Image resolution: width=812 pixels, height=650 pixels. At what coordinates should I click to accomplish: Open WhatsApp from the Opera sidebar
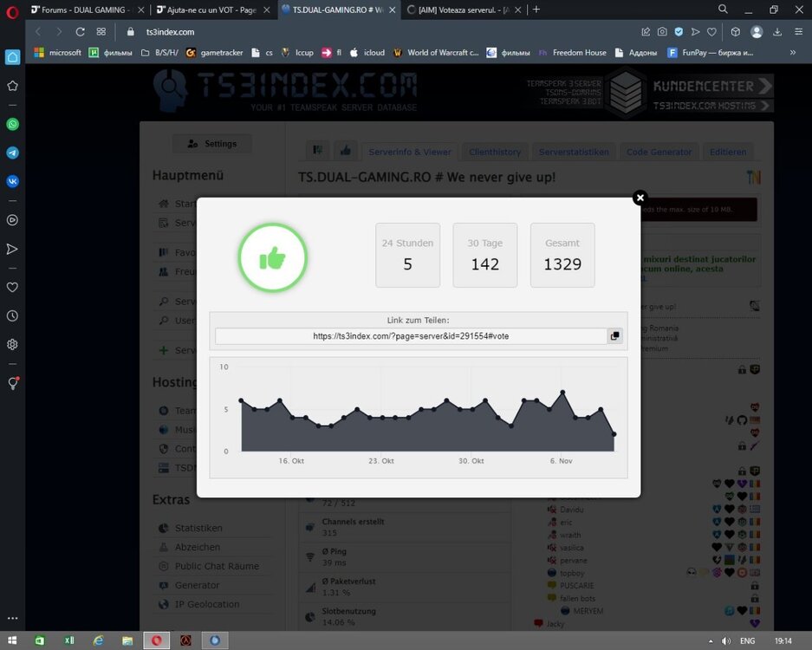click(13, 124)
